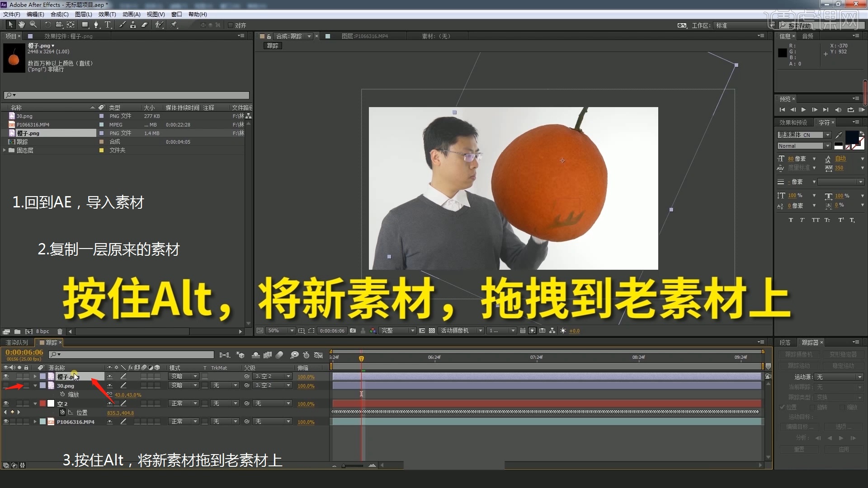Viewport: 868px width, 488px height.
Task: Toggle transparency grid in the viewer
Action: 432,330
